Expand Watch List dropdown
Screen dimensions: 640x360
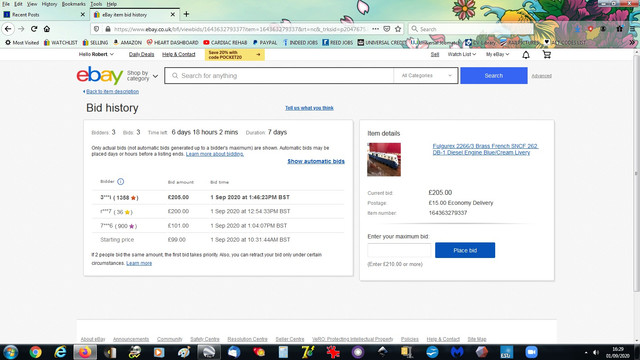462,54
